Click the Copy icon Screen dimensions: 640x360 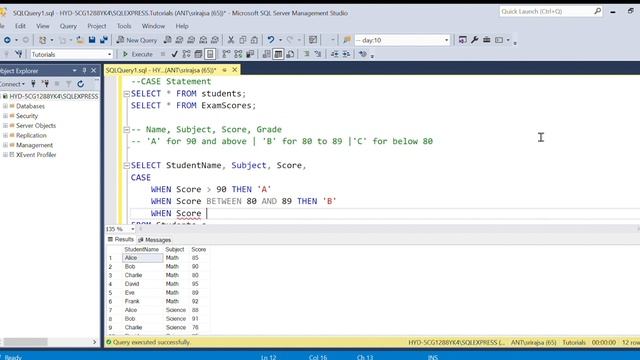click(x=242, y=40)
